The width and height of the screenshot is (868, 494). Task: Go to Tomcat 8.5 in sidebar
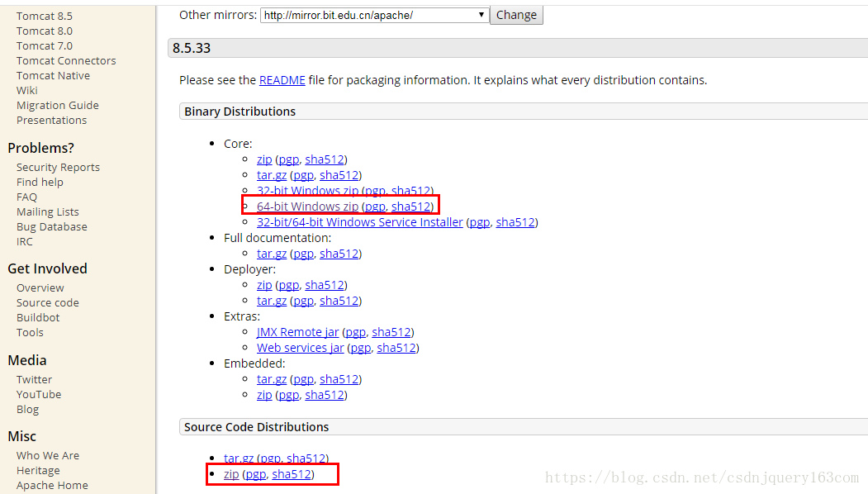click(x=45, y=16)
